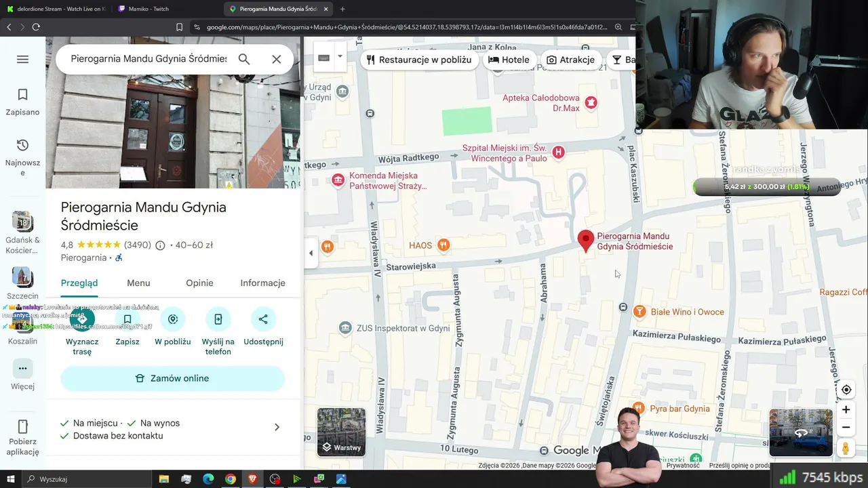Expand the service options chevron

pyautogui.click(x=277, y=427)
